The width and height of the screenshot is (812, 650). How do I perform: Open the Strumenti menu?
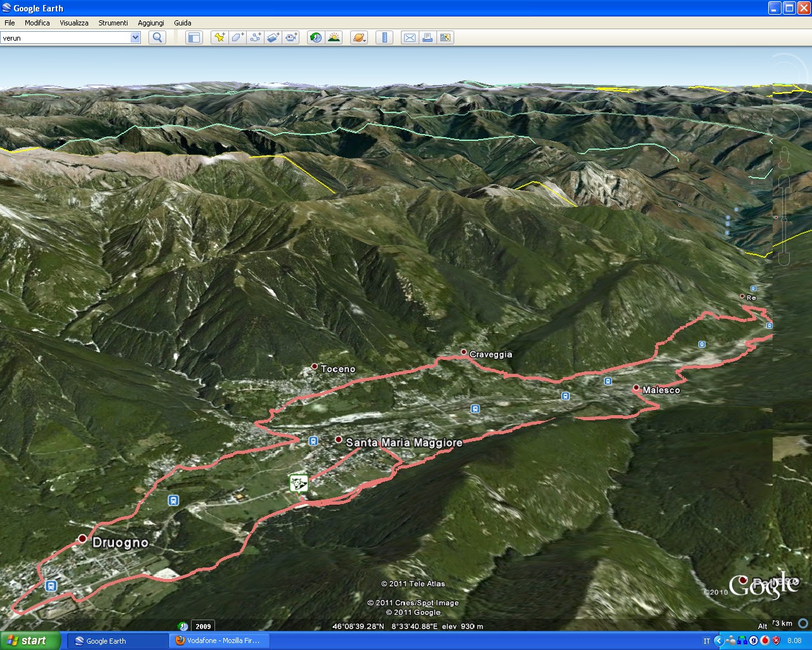pyautogui.click(x=113, y=23)
